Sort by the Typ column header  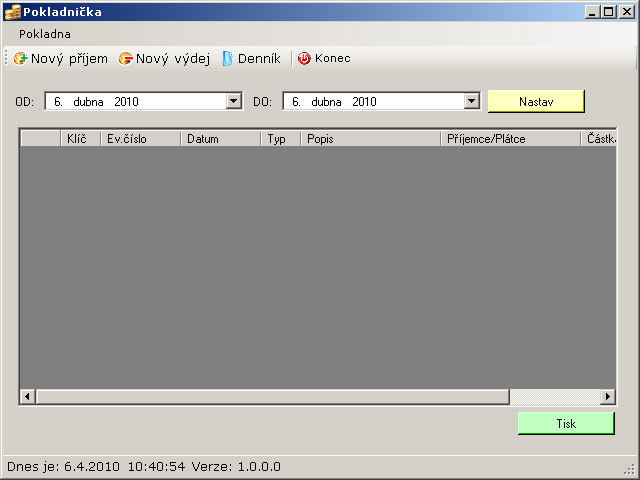click(281, 139)
